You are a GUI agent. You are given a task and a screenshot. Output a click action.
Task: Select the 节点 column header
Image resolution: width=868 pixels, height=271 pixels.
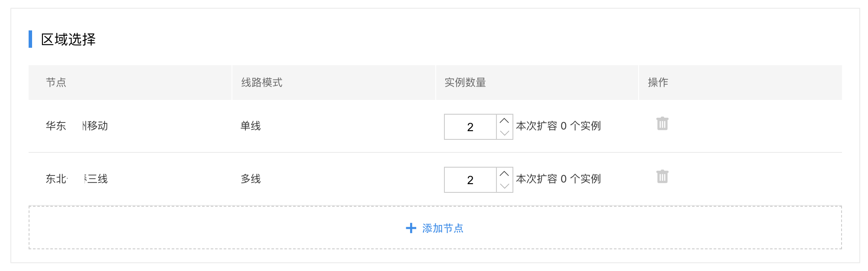tap(56, 83)
